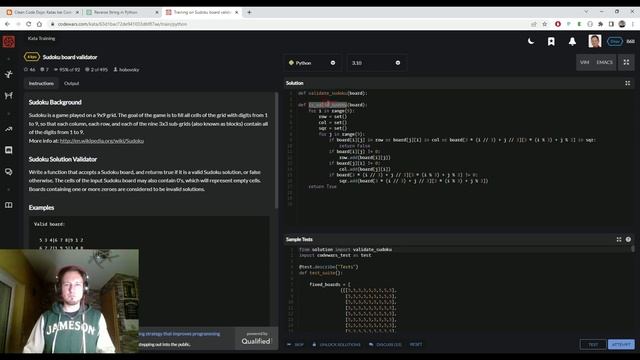This screenshot has height=360, width=640.
Task: Click the browser back arrow
Action: pos(7,24)
